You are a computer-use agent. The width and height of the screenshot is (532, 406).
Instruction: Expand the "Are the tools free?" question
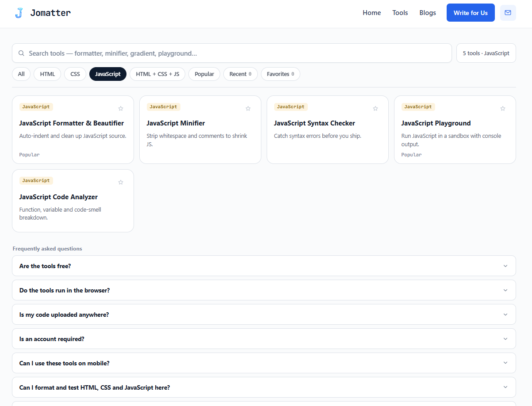tap(264, 266)
